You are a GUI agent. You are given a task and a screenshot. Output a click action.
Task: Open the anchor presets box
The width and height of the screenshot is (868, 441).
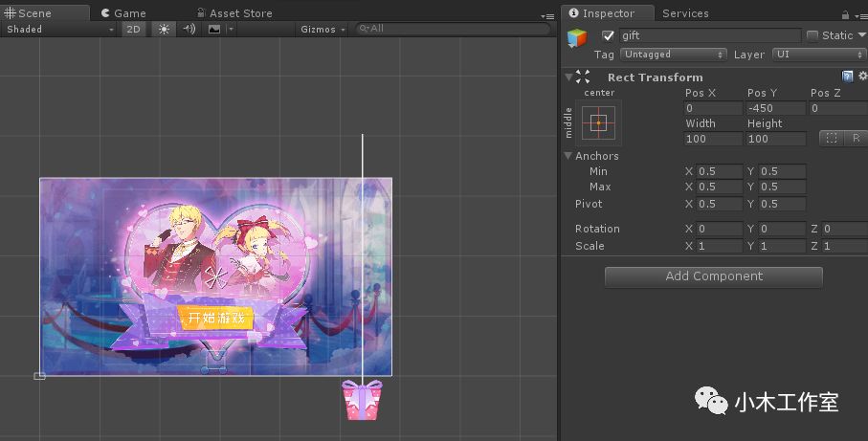pos(598,122)
